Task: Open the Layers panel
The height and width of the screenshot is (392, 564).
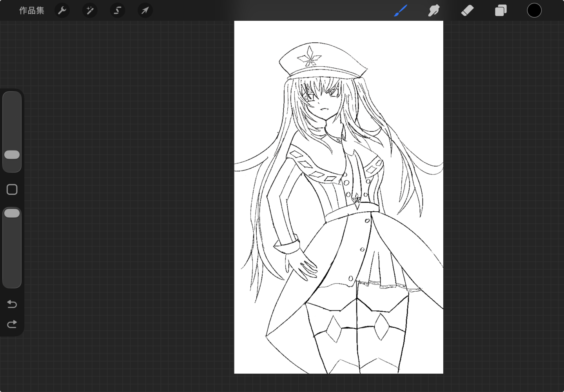Action: 501,11
